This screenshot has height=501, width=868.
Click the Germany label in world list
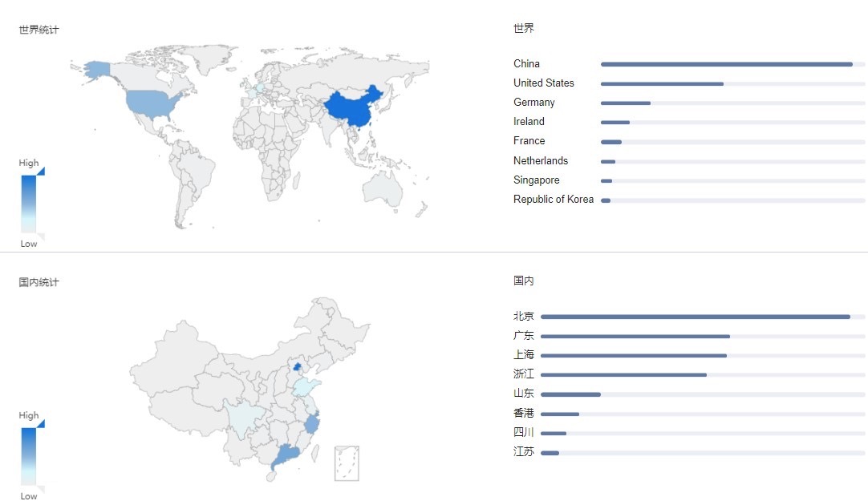(x=534, y=103)
